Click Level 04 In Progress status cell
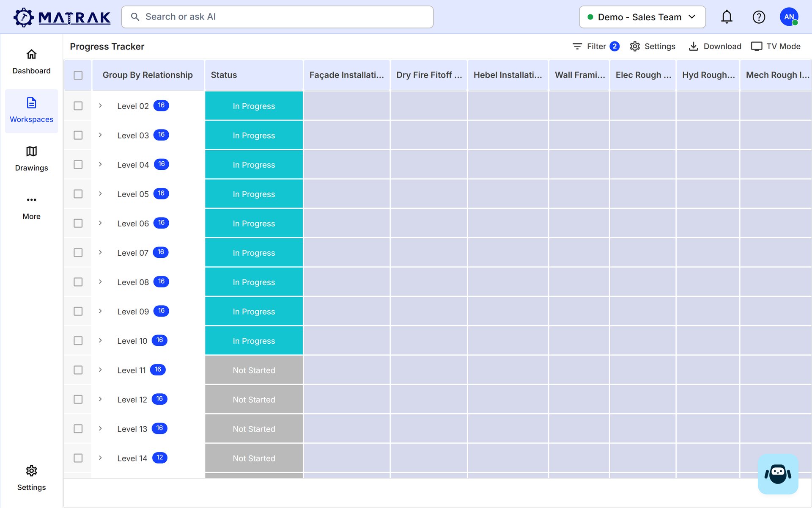Screen dimensions: 812x508 pyautogui.click(x=254, y=165)
